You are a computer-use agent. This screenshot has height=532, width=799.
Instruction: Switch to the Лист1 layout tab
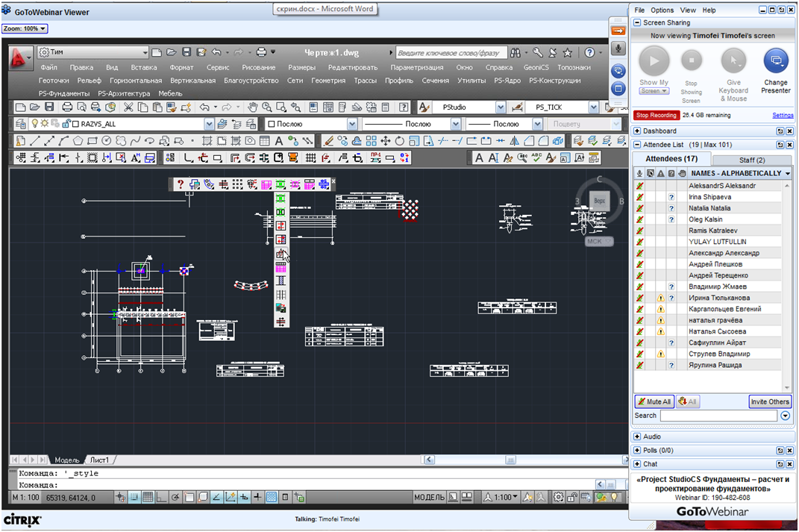[x=99, y=460]
